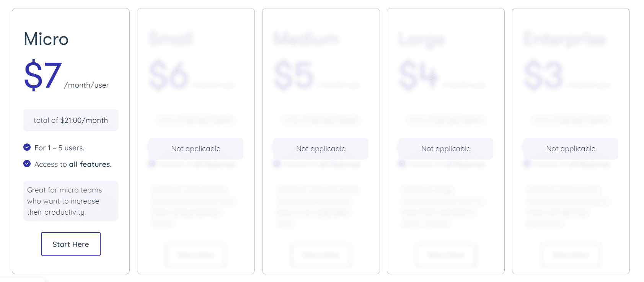
Task: Expand the Micro plan description panel
Action: coord(70,201)
